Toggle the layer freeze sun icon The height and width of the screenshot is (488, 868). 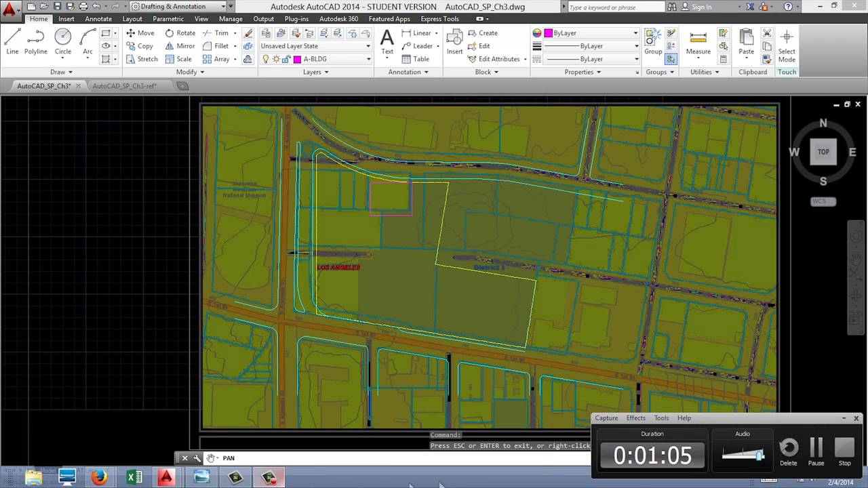pyautogui.click(x=276, y=60)
